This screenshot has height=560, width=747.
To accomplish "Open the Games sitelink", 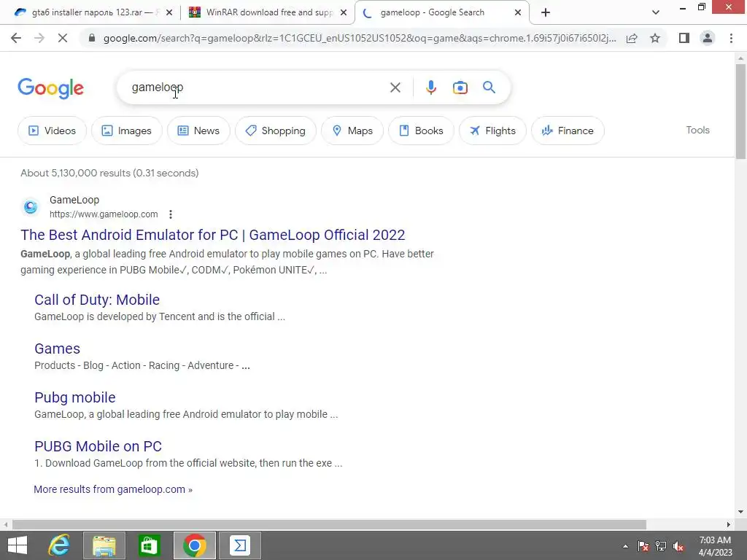I will (x=57, y=349).
